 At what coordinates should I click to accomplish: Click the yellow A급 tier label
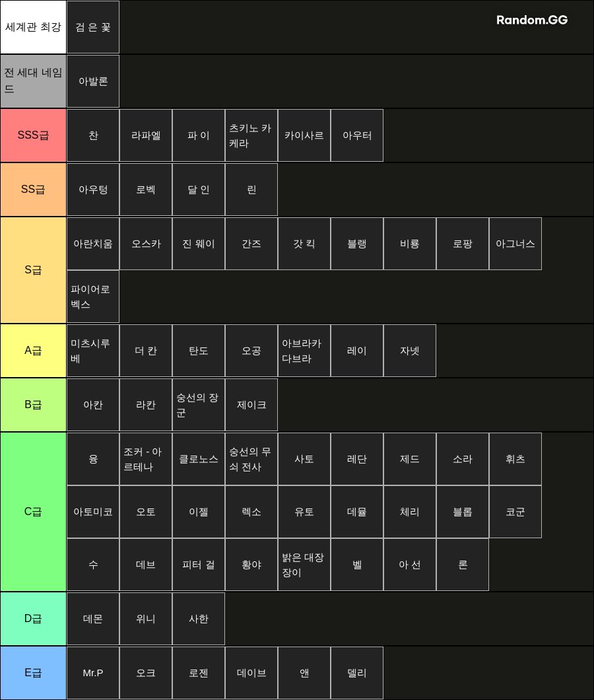tap(33, 351)
